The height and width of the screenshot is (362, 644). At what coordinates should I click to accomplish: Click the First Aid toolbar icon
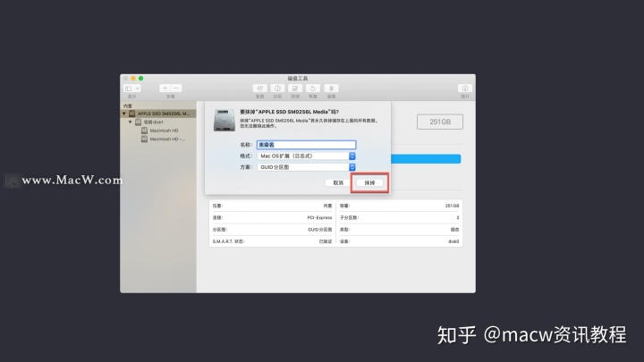click(260, 88)
